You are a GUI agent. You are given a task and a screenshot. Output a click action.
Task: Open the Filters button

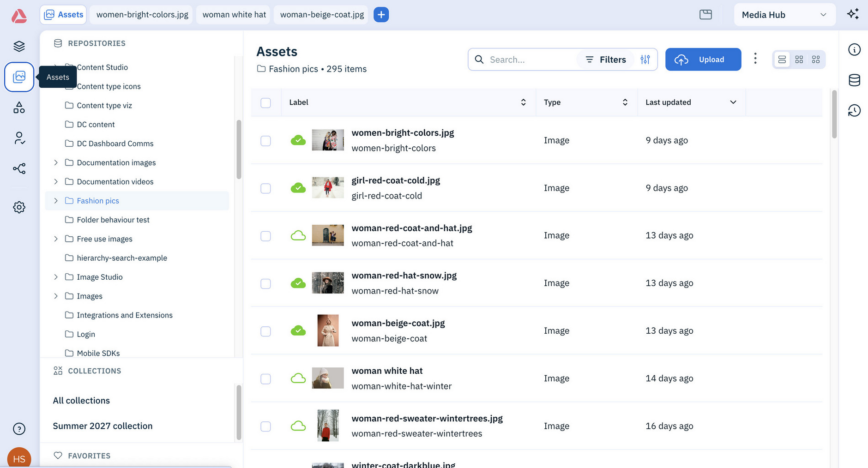pyautogui.click(x=606, y=60)
